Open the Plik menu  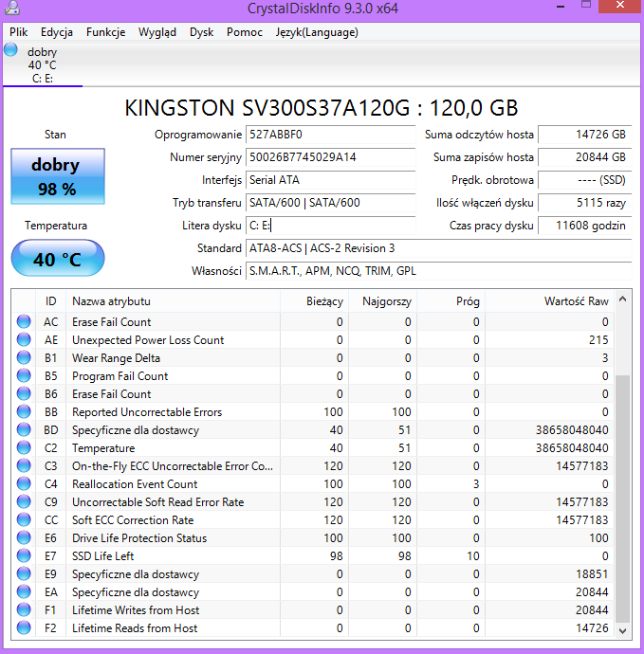pos(19,32)
